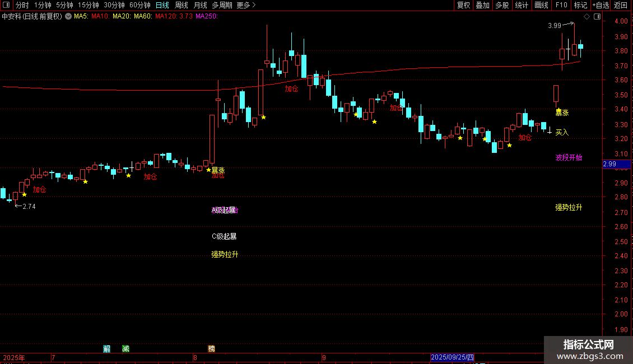Screen dimensions: 633x364
Task: Open F10 company information
Action: pos(561,5)
